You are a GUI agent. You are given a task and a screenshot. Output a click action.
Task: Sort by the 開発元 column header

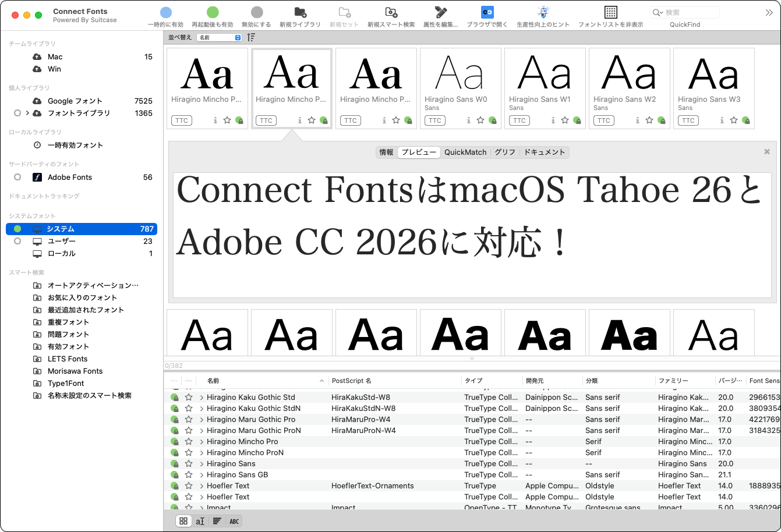552,381
